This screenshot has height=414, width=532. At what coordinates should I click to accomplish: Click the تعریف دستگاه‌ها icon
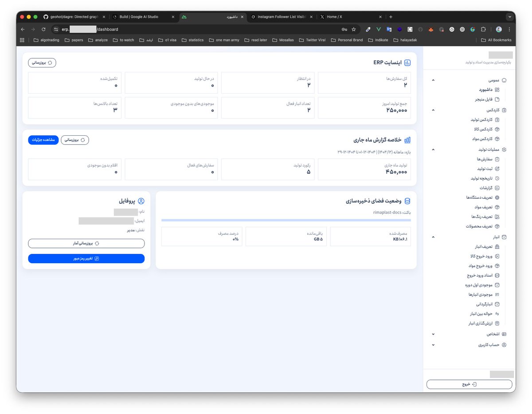(x=497, y=197)
